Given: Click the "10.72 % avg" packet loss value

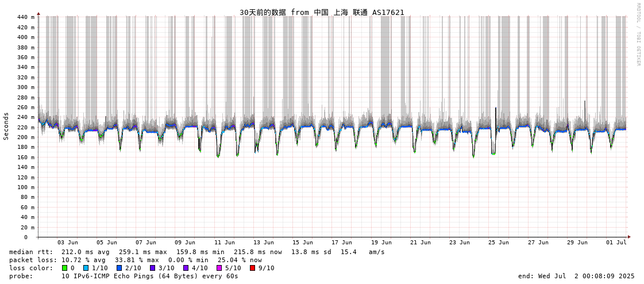Looking at the screenshot, I should tap(83, 260).
